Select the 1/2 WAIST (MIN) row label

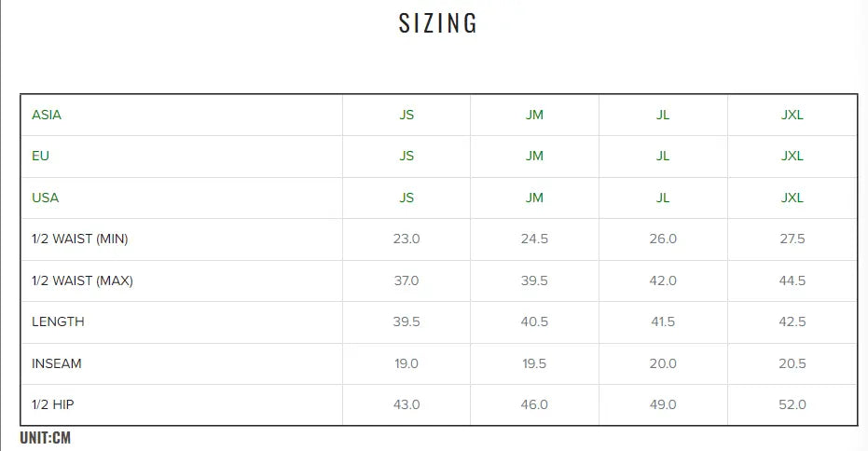click(x=80, y=239)
